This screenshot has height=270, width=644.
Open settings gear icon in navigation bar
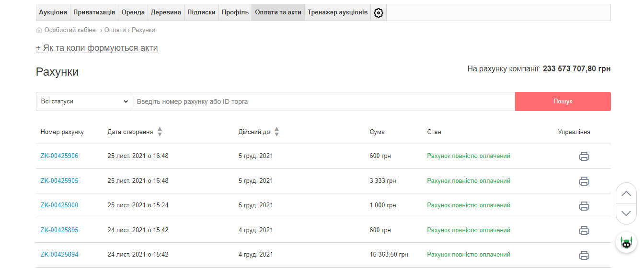379,13
